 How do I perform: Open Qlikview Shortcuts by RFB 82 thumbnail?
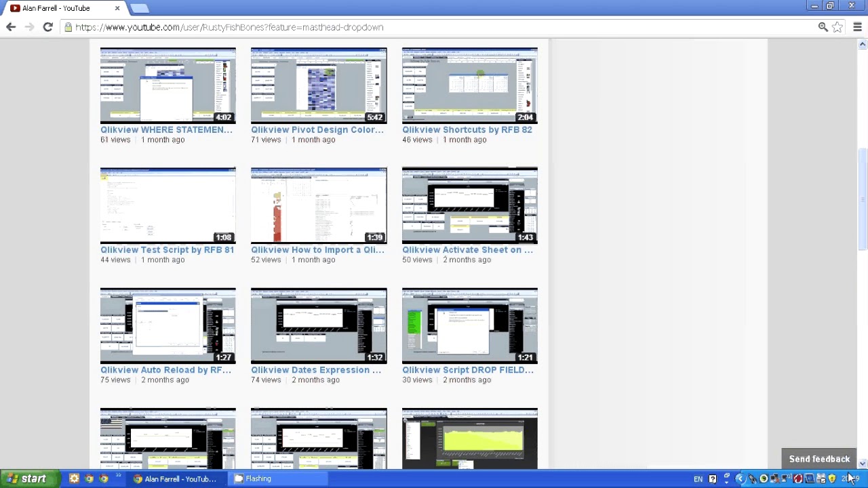coord(470,85)
